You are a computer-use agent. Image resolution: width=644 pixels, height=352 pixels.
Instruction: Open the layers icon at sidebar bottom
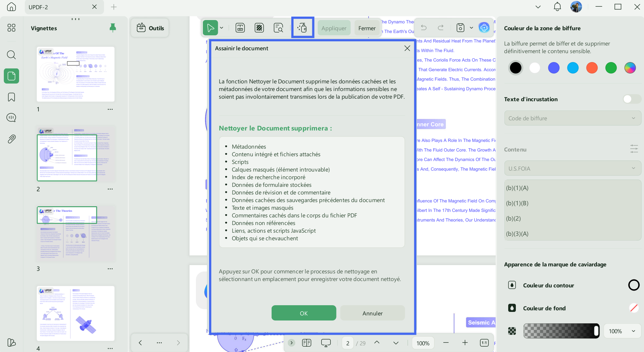[11, 342]
